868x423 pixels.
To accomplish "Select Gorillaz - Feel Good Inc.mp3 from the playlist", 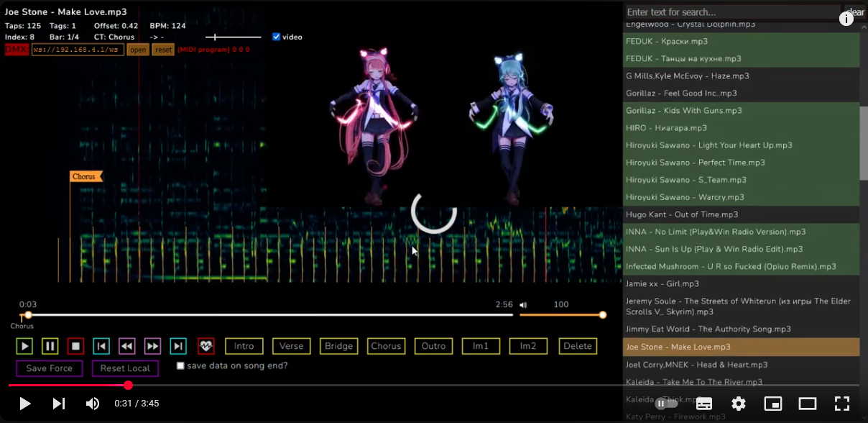I will point(681,94).
